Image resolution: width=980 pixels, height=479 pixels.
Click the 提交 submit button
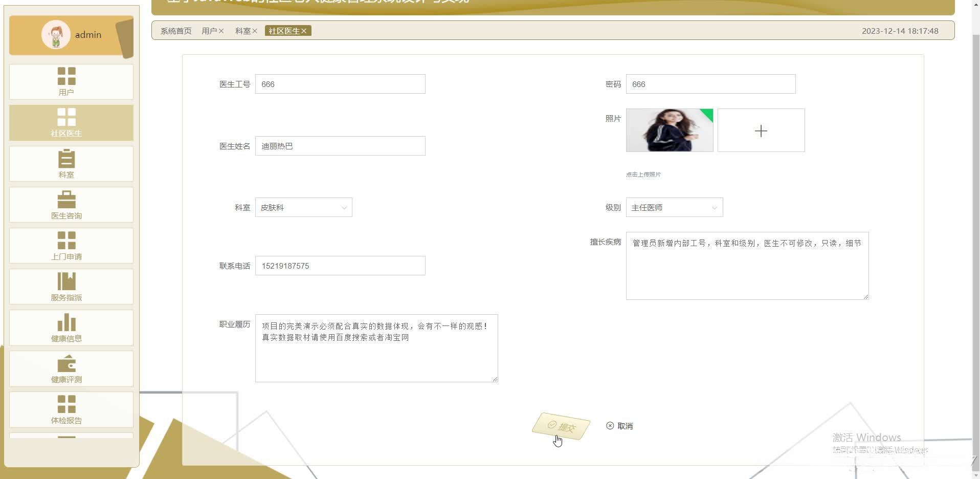click(x=561, y=426)
